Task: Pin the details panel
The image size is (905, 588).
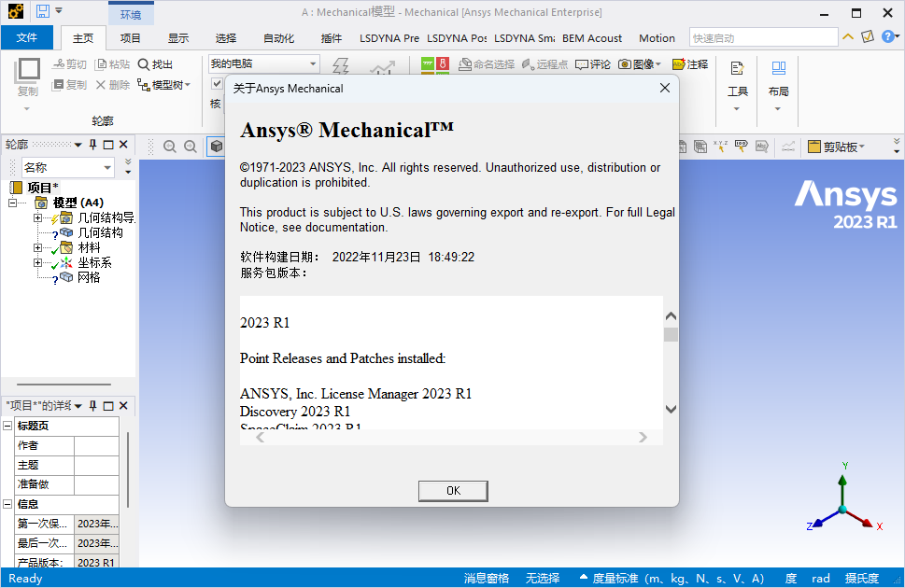Action: [x=92, y=406]
